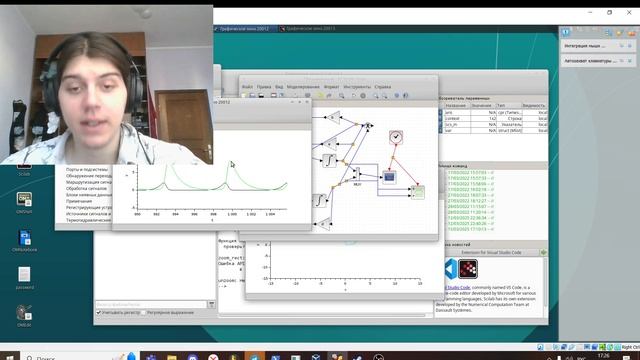Click the zoom in magnifier in Xcos toolbar
The image size is (640, 360).
coord(376,96)
